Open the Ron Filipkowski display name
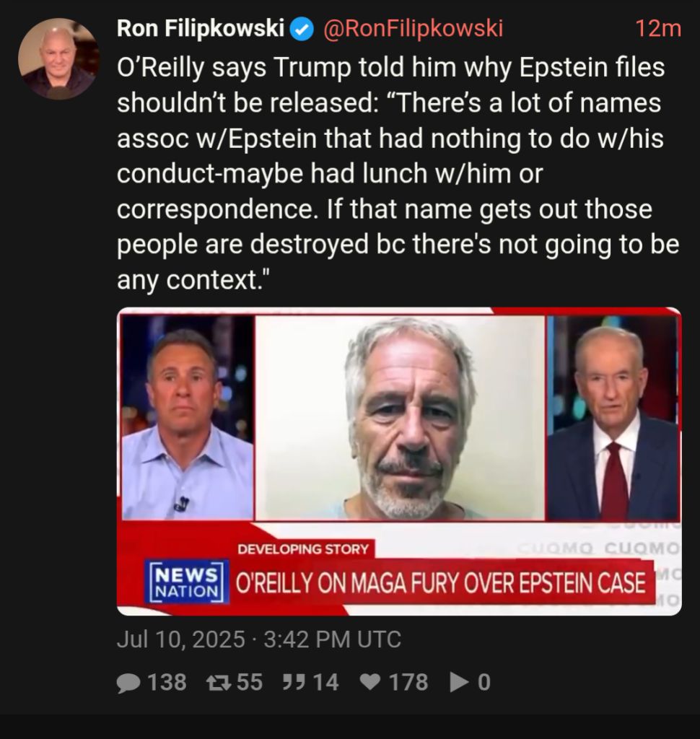The height and width of the screenshot is (739, 700). click(x=201, y=28)
